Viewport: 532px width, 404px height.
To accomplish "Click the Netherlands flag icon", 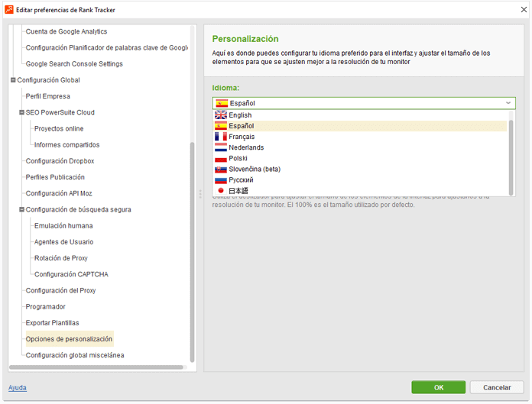I will pos(221,147).
